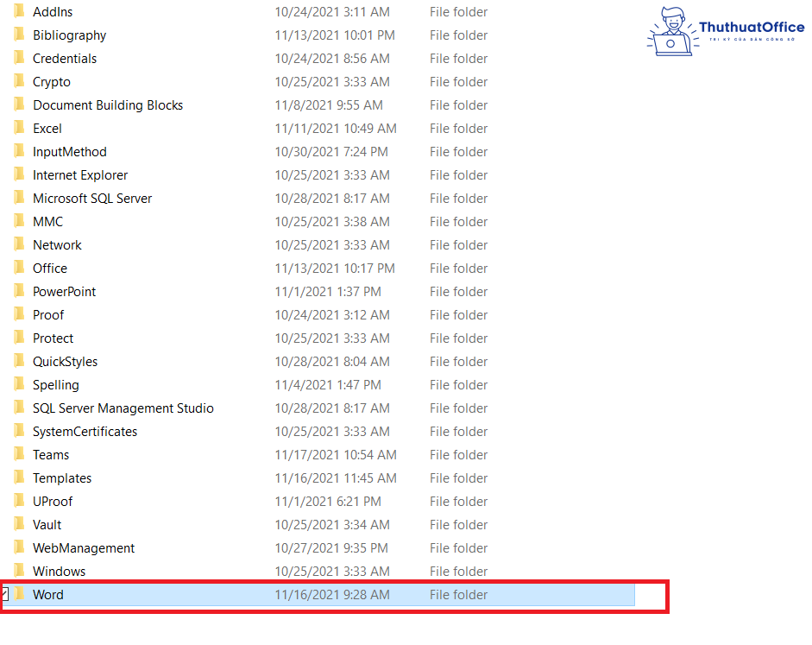Select the PowerPoint folder name

tap(64, 292)
